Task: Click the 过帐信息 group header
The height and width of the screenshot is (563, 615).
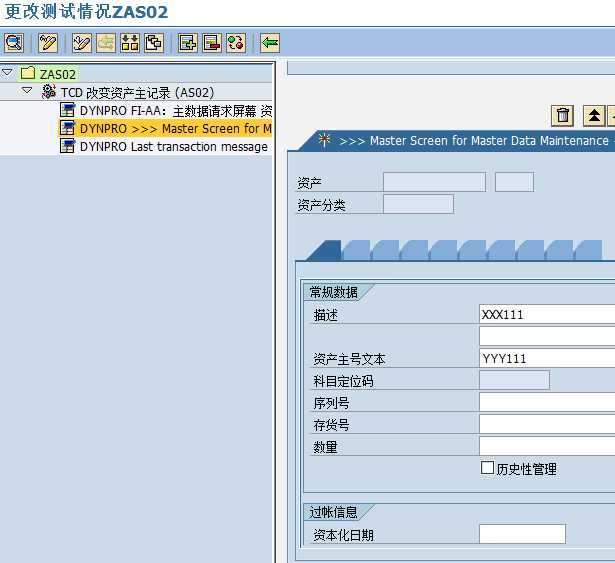Action: tap(334, 512)
